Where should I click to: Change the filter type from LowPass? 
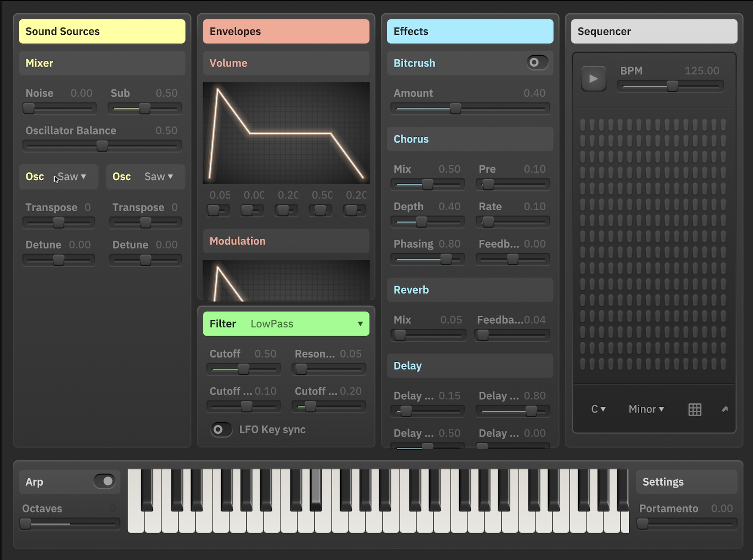click(286, 324)
